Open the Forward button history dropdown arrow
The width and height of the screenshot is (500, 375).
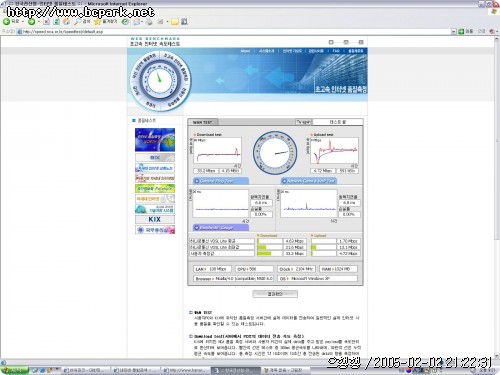tap(39, 22)
